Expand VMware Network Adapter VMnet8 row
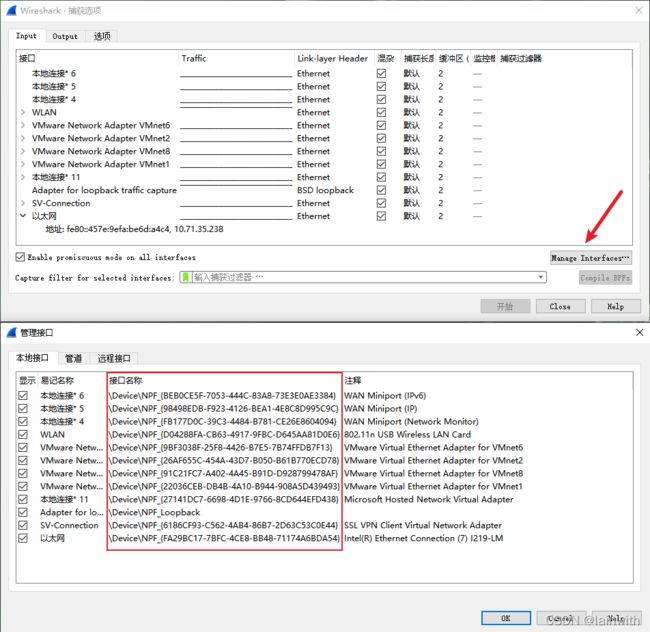This screenshot has width=650, height=632. coord(23,151)
